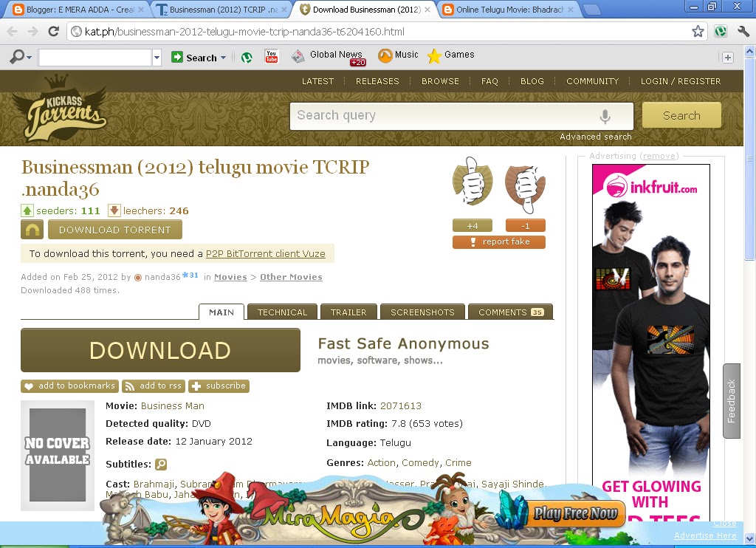This screenshot has width=756, height=548.
Task: Subscribe to this torrent
Action: [x=219, y=386]
